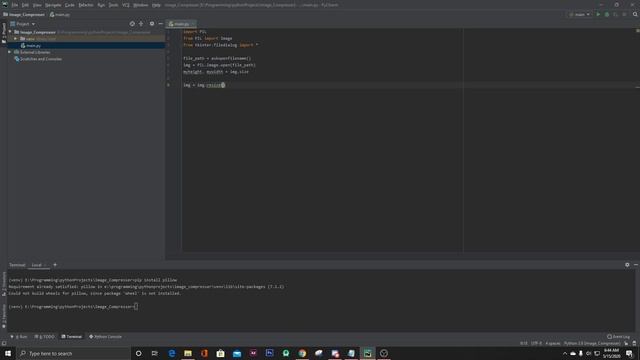The image size is (640, 360).
Task: Open the TODO tool window button
Action: tap(44, 337)
